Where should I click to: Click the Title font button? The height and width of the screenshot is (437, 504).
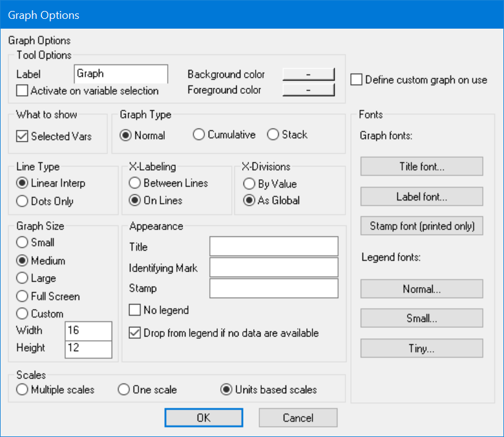[421, 166]
